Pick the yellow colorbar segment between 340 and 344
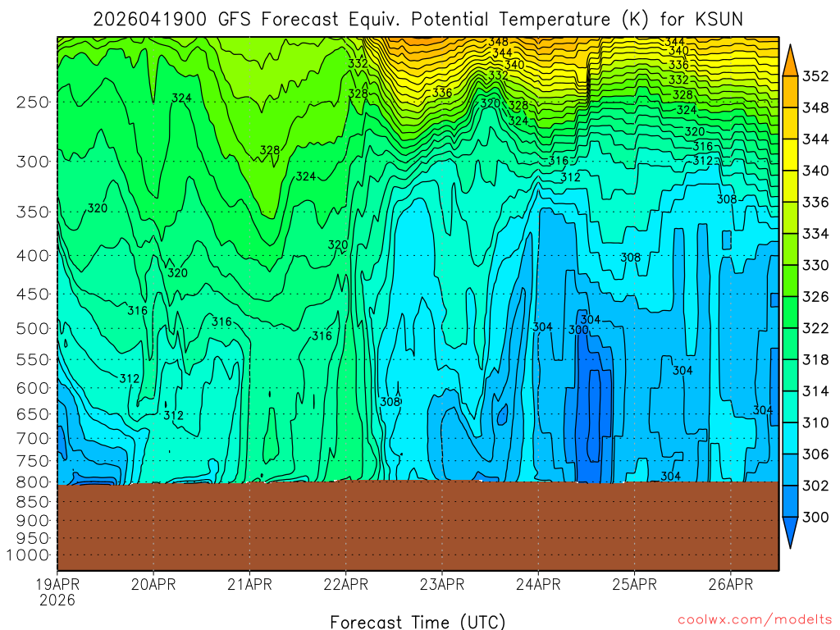This screenshot has height=630, width=840. [790, 155]
